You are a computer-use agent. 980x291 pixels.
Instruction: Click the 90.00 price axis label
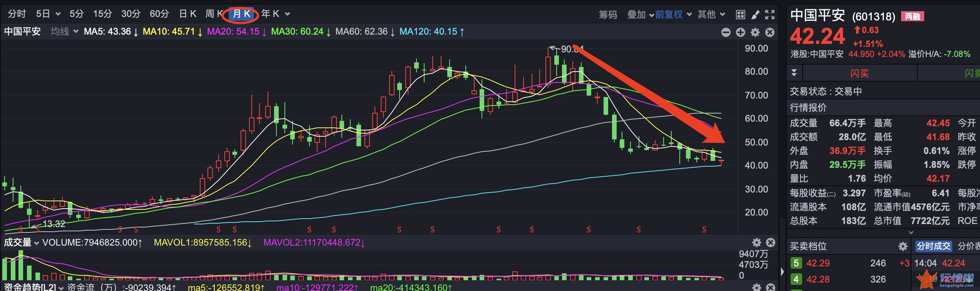756,48
